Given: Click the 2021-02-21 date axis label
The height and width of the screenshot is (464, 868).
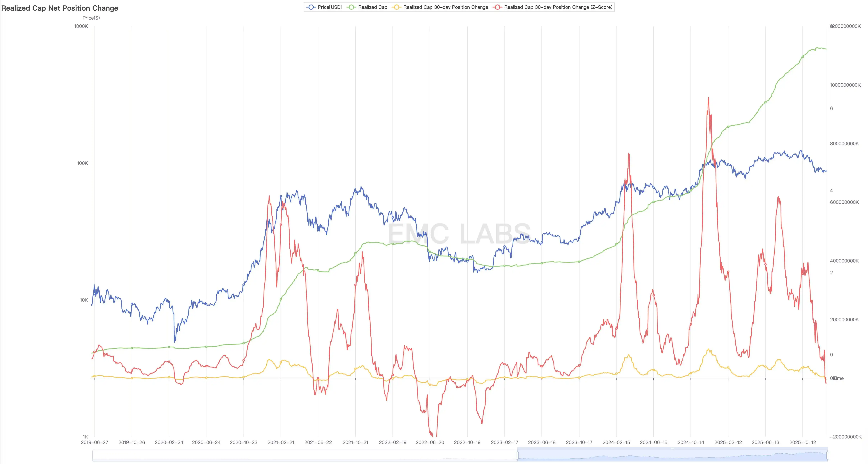Looking at the screenshot, I should [281, 442].
